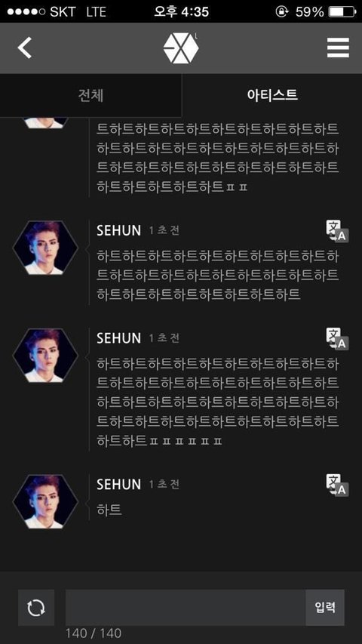Viewport: 362px width, 644px height.
Task: Tap the partially visible avatar at top
Action: (x=45, y=122)
